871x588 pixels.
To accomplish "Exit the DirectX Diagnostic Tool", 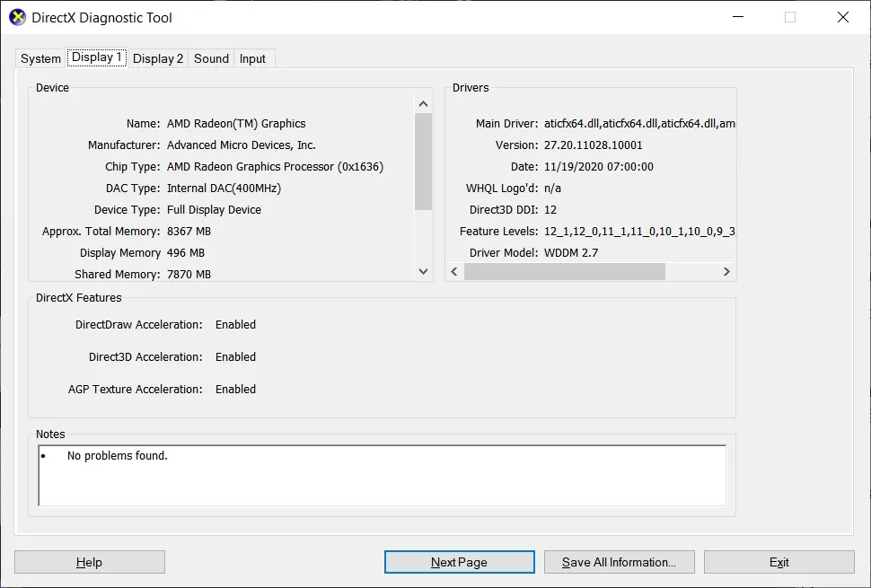I will tap(779, 561).
